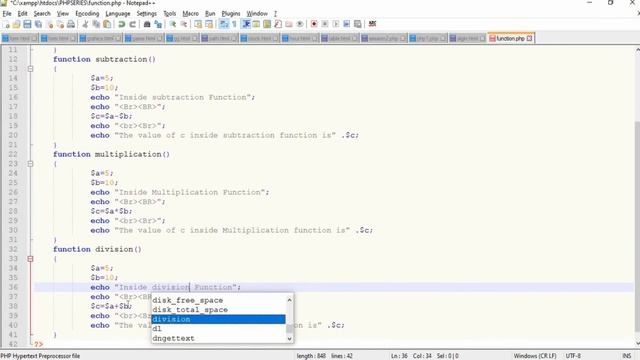Viewport: 640px width, 360px height.
Task: Click the ABC spell check icon
Action: tap(372, 24)
